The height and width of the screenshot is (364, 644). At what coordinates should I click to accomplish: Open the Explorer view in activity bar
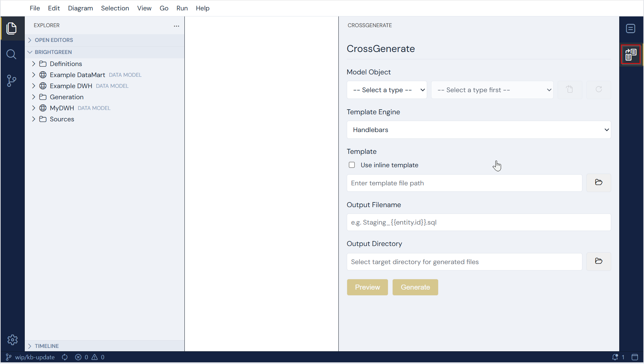coord(12,28)
